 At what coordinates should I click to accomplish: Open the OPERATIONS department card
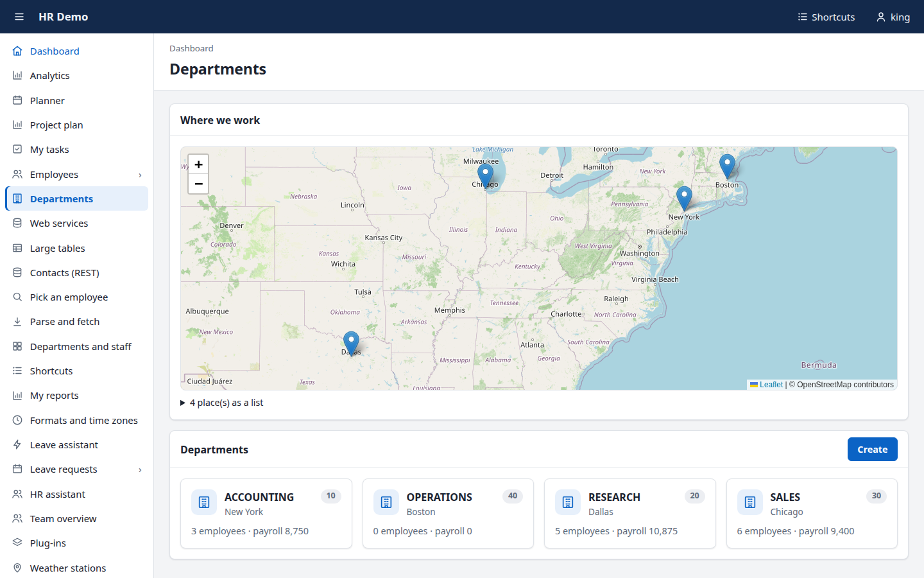[448, 513]
